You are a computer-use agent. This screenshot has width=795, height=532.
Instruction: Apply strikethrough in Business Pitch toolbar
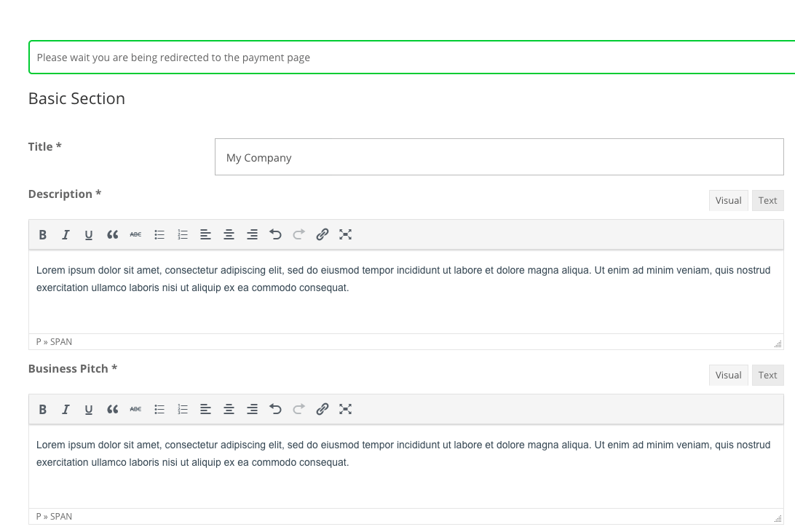pyautogui.click(x=135, y=409)
